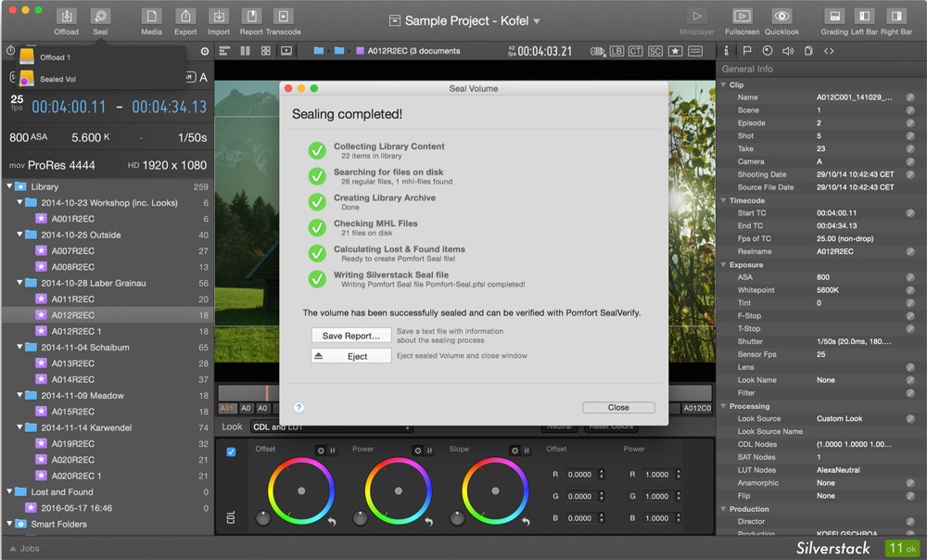Launch the Miniplayer view
Image resolution: width=927 pixels, height=560 pixels.
[697, 21]
